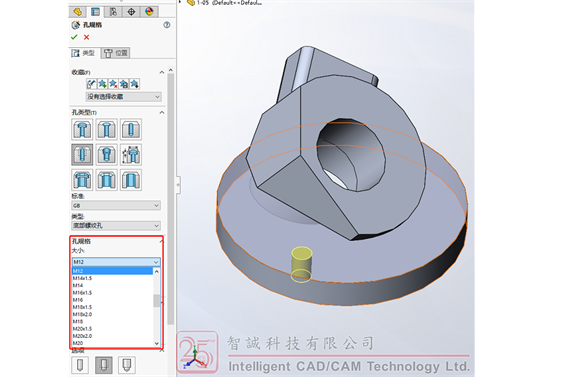Click the M12 size combo box
Viewport: 584px width, 377px height.
[116, 262]
